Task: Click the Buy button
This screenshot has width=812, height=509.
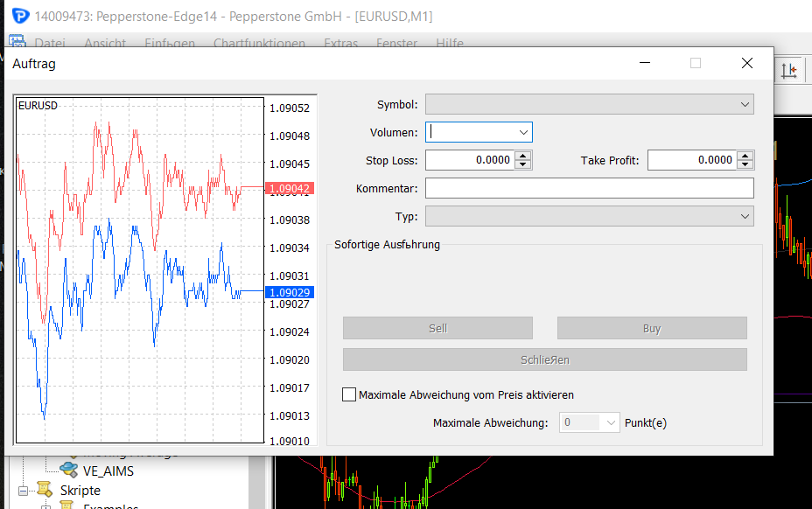Action: [652, 328]
